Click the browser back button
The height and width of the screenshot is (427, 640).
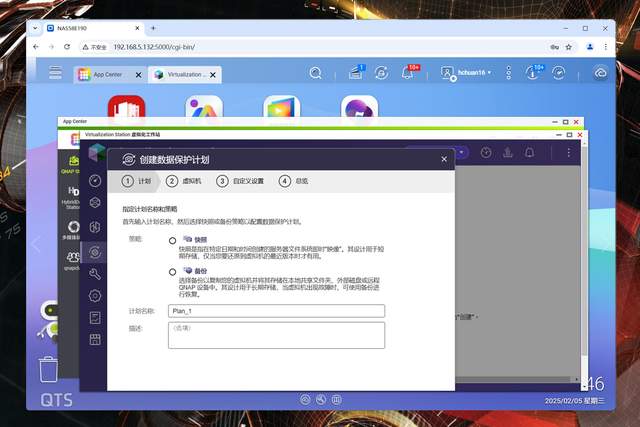pyautogui.click(x=36, y=47)
